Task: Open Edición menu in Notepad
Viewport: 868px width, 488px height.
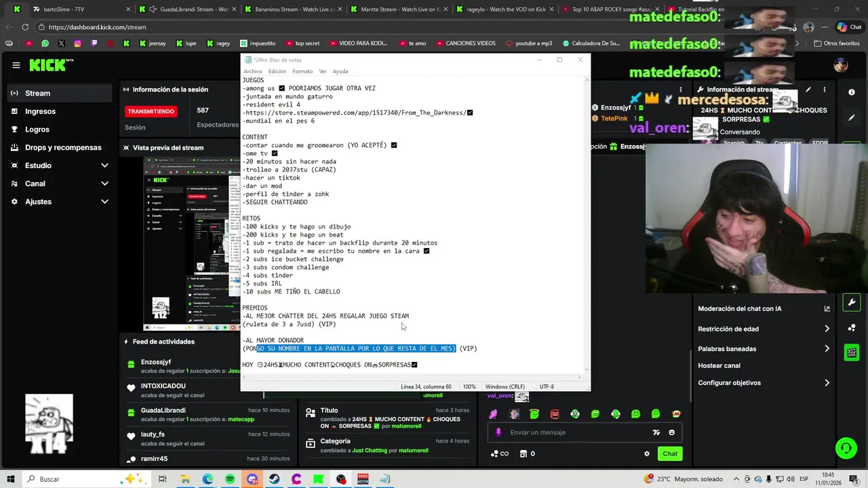Action: tap(277, 71)
